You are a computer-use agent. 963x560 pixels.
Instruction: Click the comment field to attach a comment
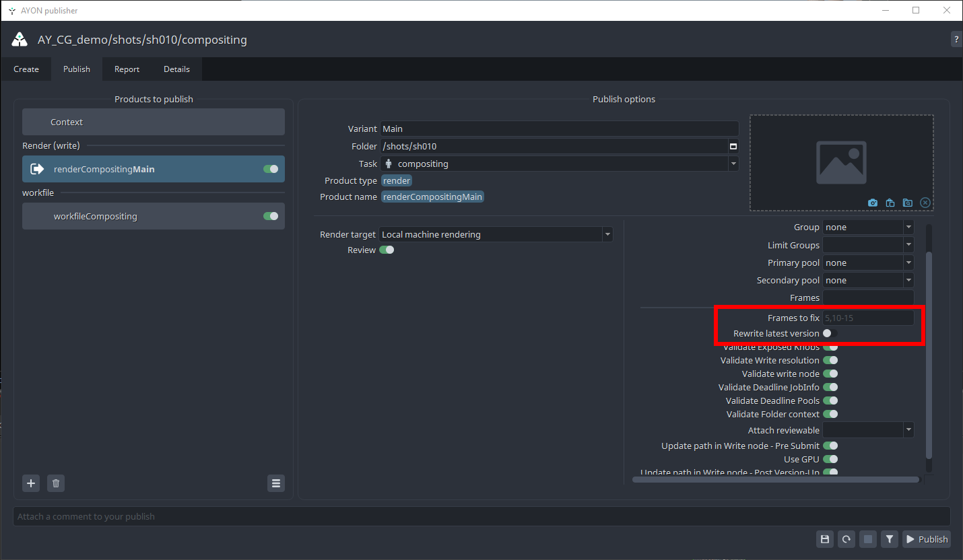tap(481, 516)
